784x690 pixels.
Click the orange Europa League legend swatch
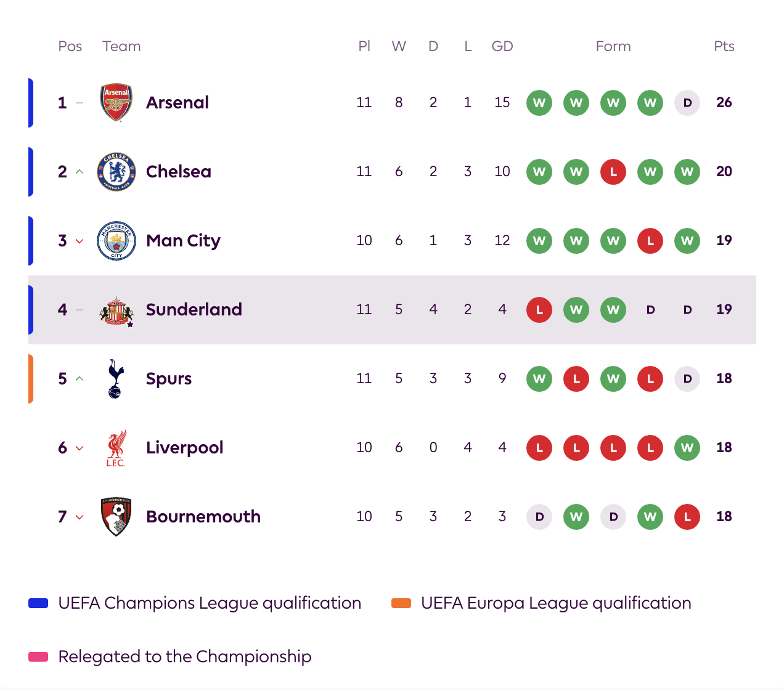pos(401,603)
